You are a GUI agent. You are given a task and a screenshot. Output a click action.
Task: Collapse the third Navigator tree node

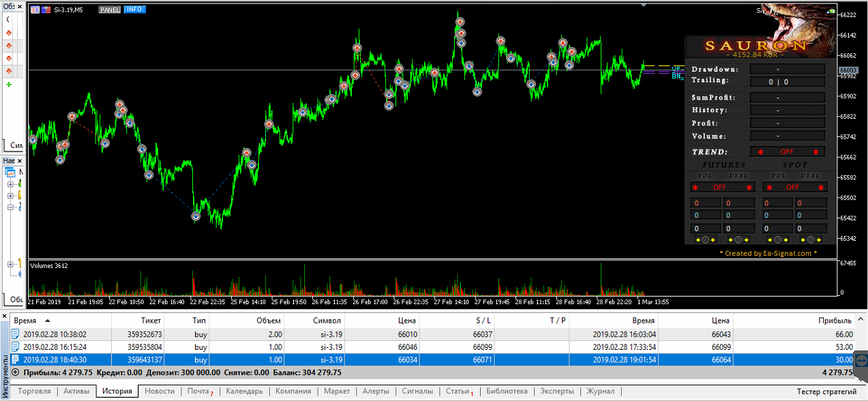pyautogui.click(x=10, y=207)
